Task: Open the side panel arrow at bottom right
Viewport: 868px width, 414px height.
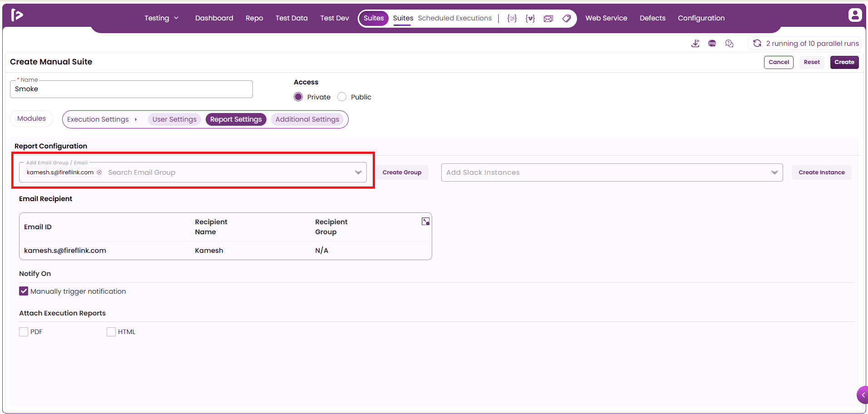Action: point(863,395)
